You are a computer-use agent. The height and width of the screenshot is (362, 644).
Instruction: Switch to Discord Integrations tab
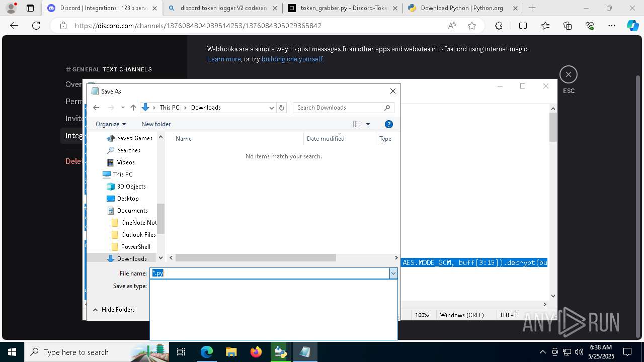[x=102, y=8]
